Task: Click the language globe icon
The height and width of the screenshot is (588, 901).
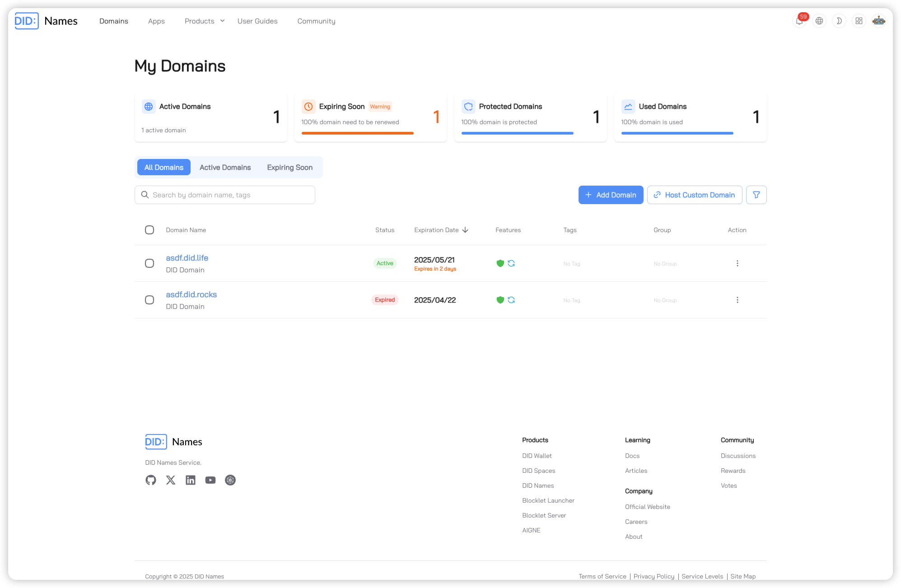Action: (x=819, y=21)
